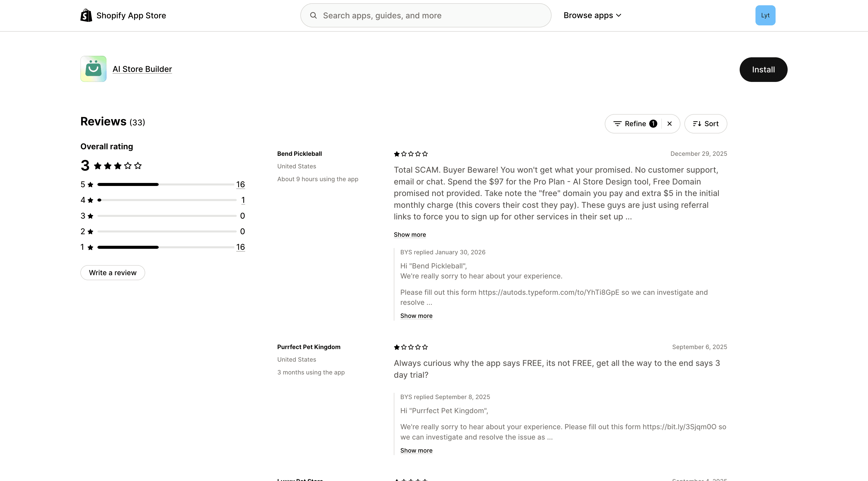Expand Bend Pickleball review with Show more
The height and width of the screenshot is (481, 868).
point(409,235)
